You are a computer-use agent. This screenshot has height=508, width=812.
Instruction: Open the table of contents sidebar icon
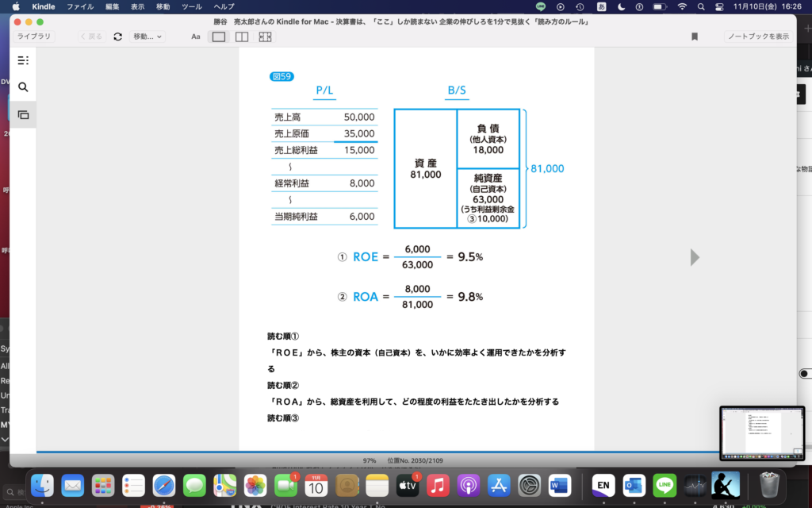(23, 60)
